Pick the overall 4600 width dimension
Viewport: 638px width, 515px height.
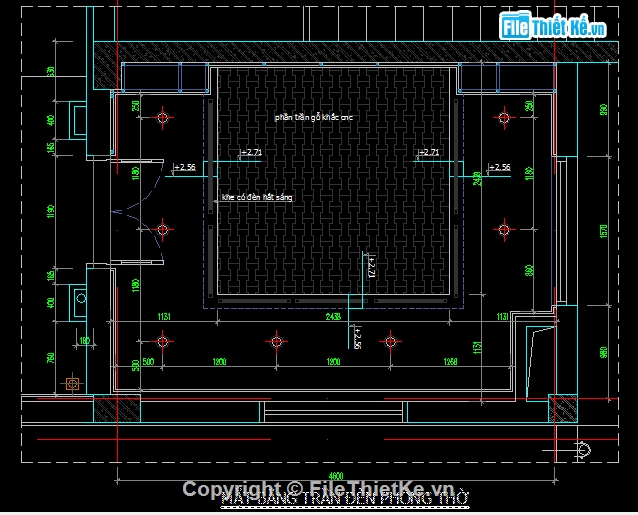point(336,476)
